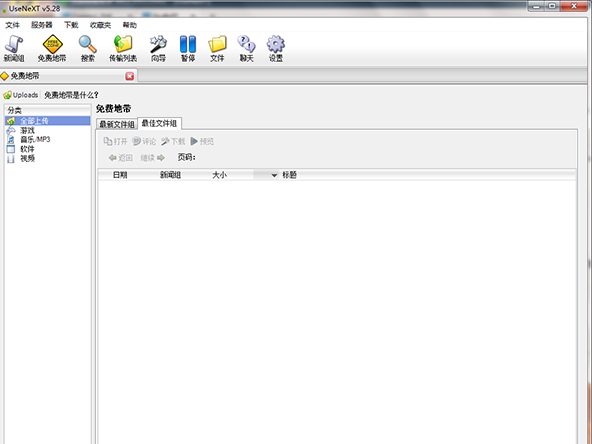Image resolution: width=592 pixels, height=444 pixels.
Task: Maximize the UseNeXT window
Action: [x=552, y=6]
